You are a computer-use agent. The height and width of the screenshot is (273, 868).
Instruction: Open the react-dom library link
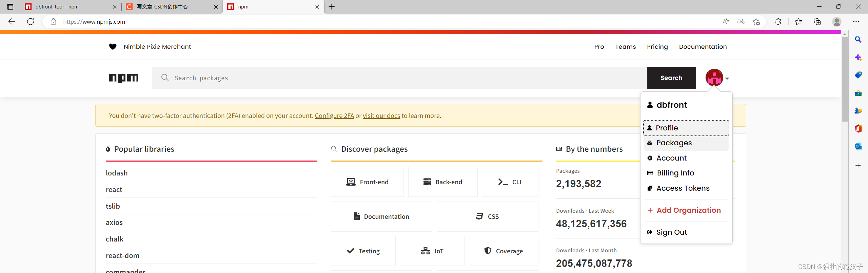click(122, 256)
